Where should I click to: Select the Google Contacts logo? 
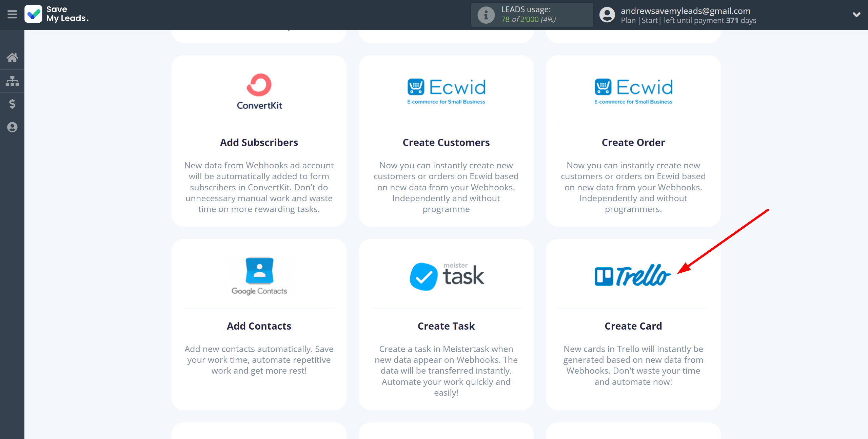tap(259, 276)
